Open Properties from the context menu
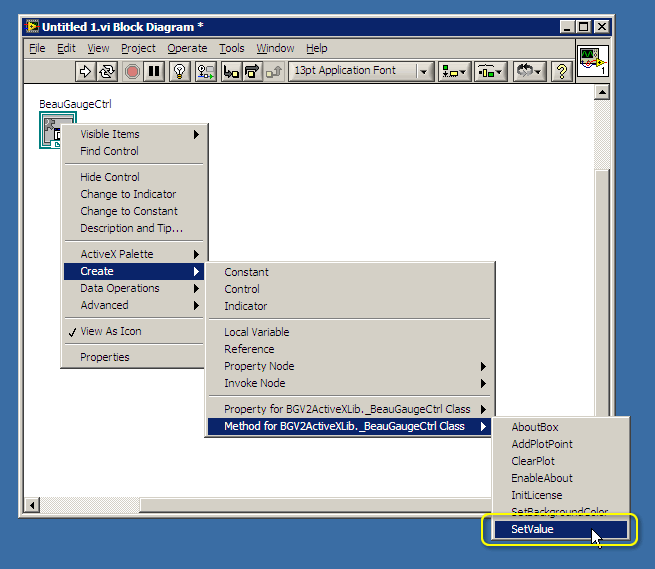Image resolution: width=655 pixels, height=569 pixels. click(134, 357)
